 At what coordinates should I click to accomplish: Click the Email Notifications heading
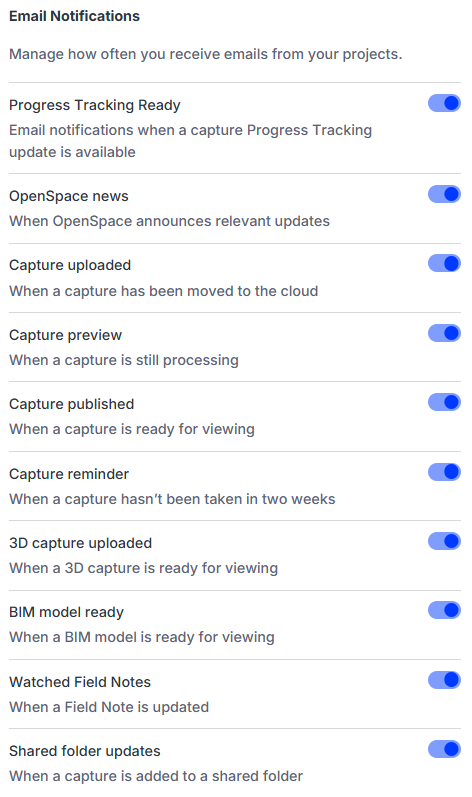(74, 16)
